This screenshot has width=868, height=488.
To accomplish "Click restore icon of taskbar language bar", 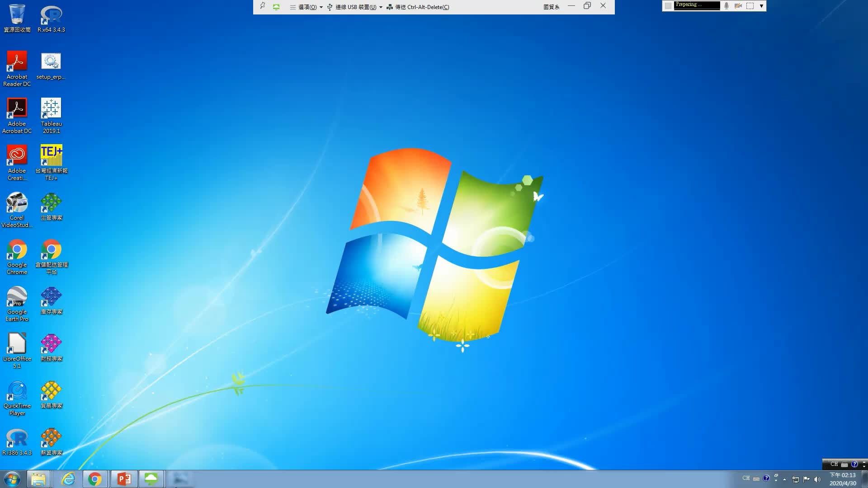I will 776,475.
